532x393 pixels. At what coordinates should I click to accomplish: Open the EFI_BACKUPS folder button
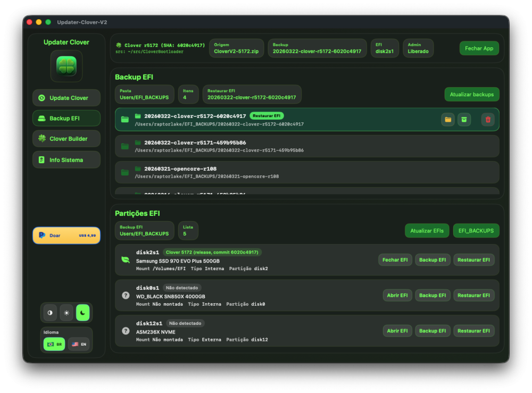pyautogui.click(x=476, y=231)
